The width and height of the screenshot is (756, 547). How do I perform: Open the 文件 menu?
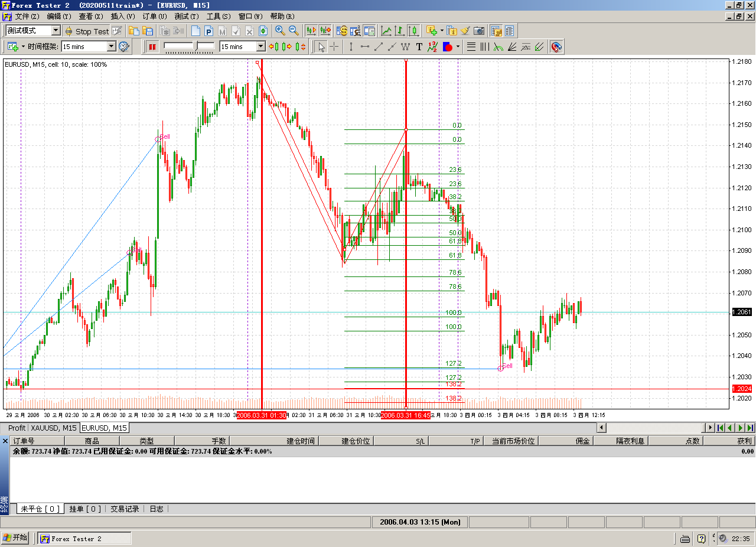[x=27, y=17]
